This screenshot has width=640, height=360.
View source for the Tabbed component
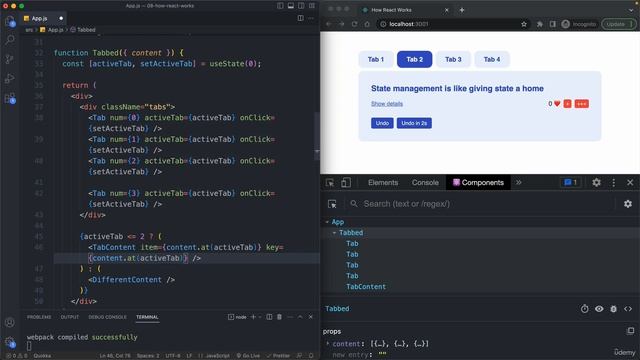628,309
